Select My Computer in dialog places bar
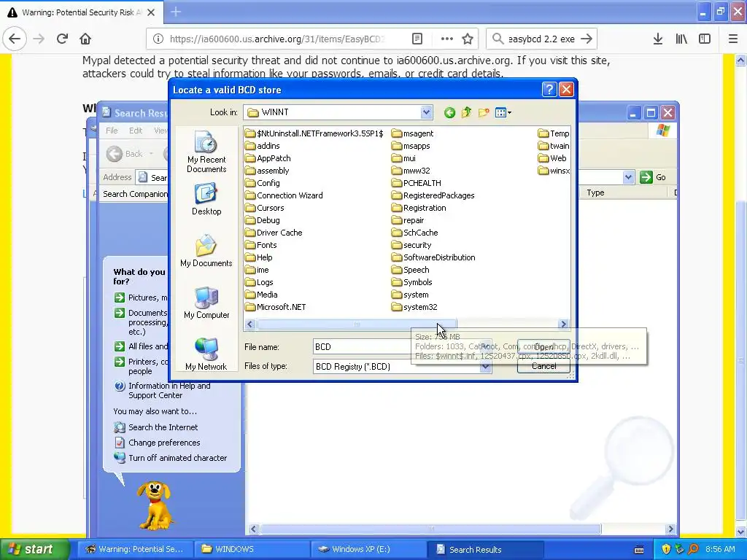This screenshot has width=747, height=560. coord(206,303)
